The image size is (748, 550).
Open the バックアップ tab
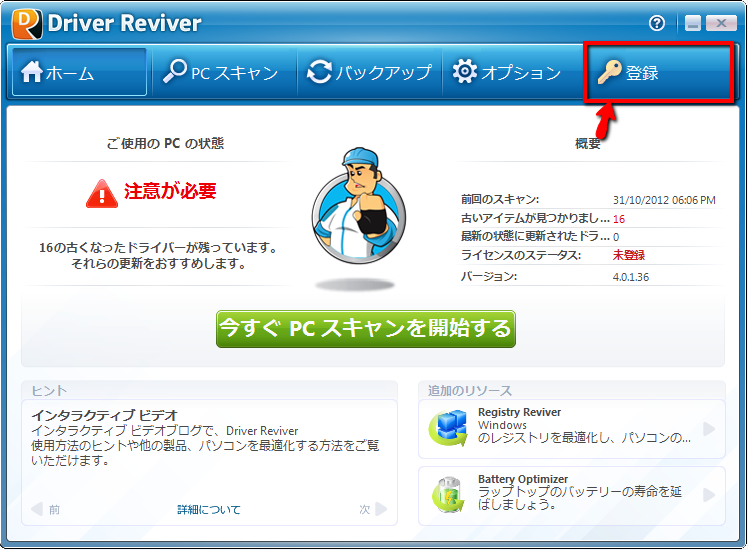point(369,72)
